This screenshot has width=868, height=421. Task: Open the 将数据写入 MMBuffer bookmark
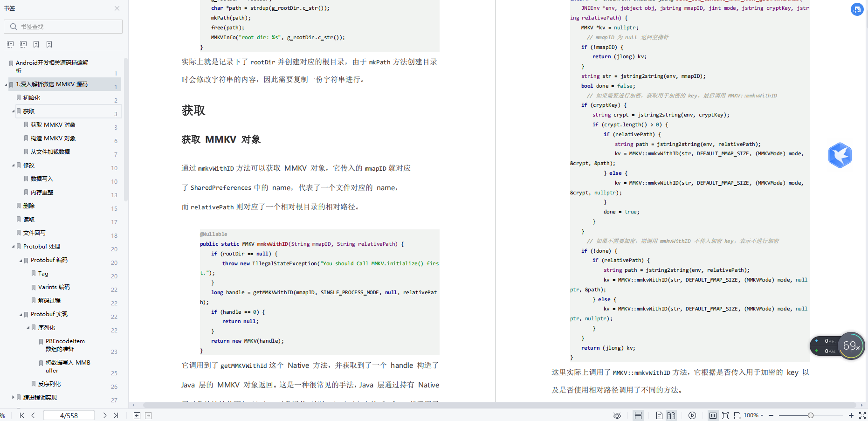68,366
